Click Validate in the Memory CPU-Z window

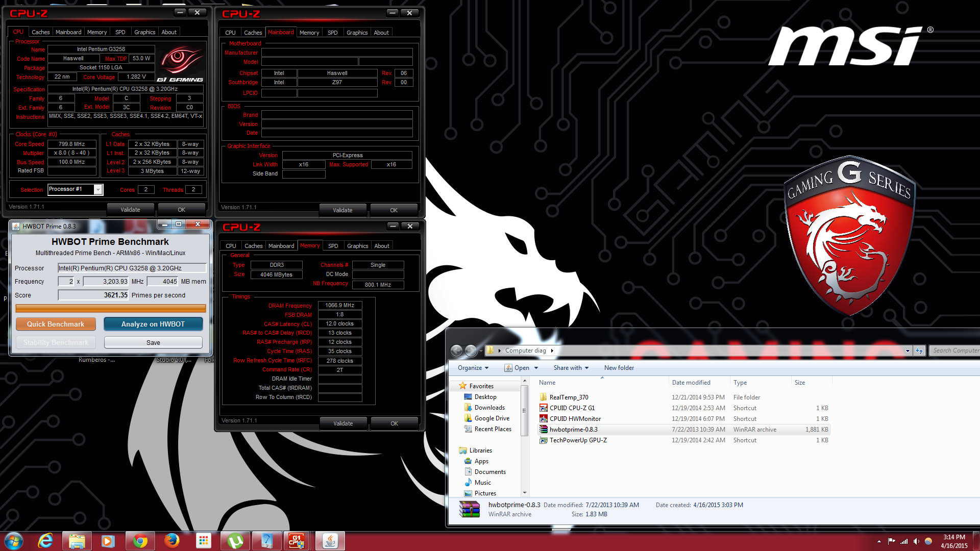pyautogui.click(x=343, y=423)
